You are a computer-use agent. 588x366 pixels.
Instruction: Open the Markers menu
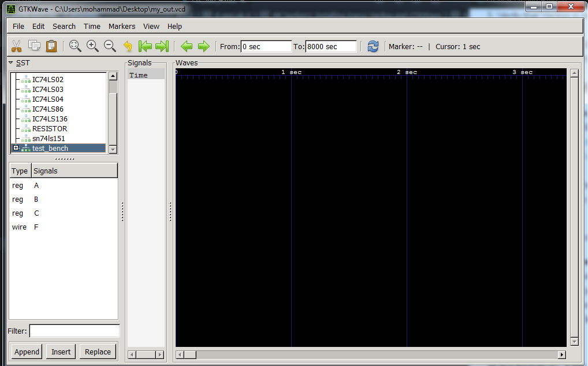point(121,26)
